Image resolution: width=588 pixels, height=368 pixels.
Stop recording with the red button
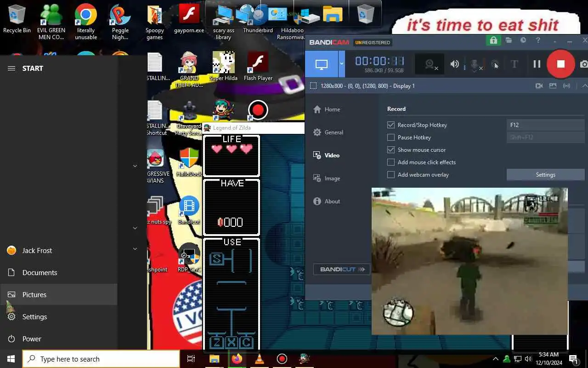click(x=560, y=64)
